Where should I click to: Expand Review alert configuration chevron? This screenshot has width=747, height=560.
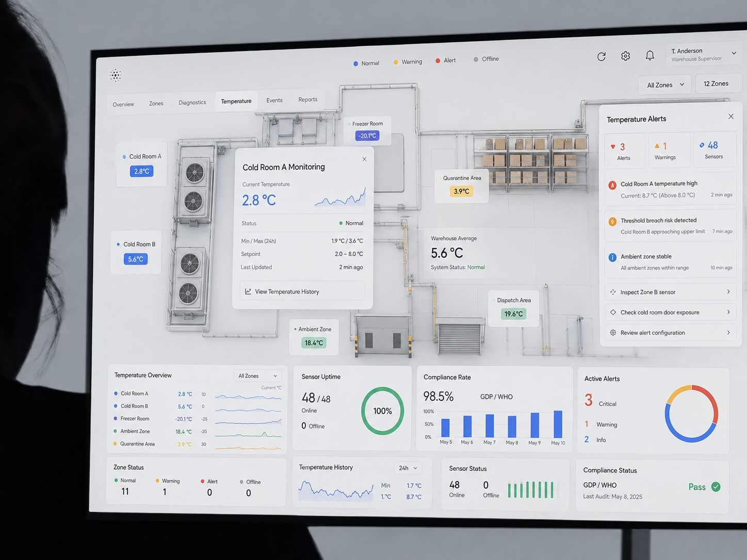click(x=728, y=333)
